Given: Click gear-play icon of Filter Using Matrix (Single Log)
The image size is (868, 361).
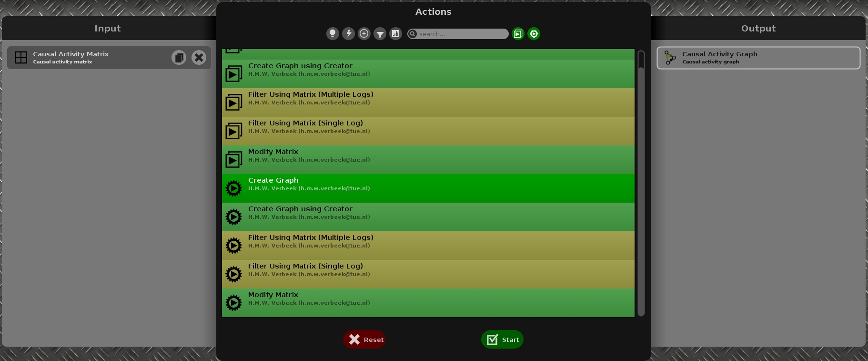Looking at the screenshot, I should [233, 274].
